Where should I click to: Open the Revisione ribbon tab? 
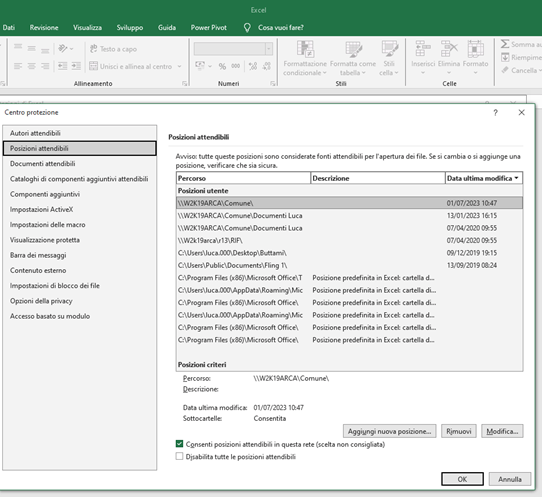pyautogui.click(x=44, y=28)
